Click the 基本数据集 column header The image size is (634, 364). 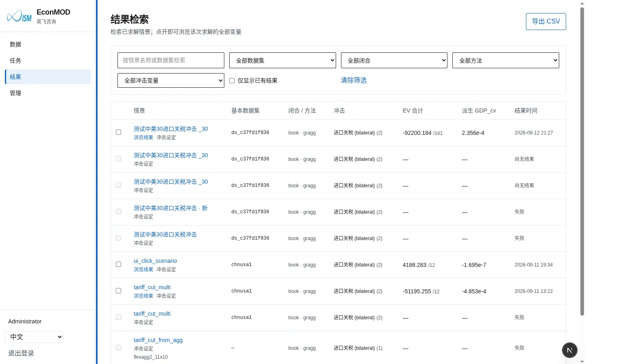245,110
